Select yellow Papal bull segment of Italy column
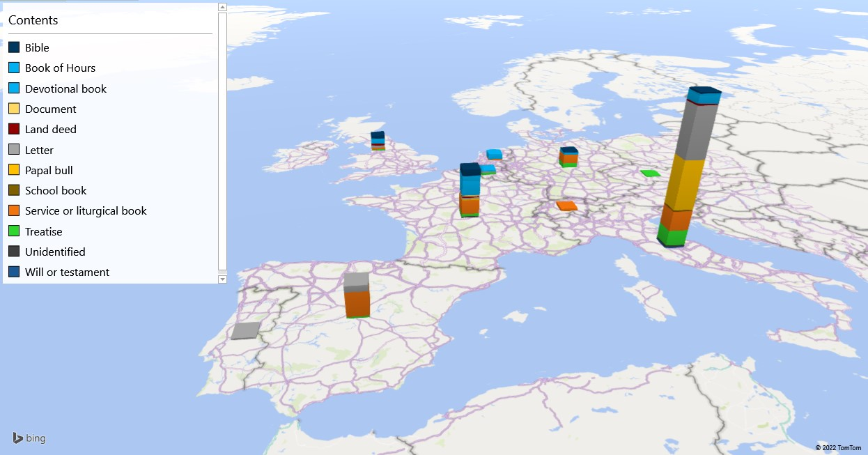Image resolution: width=868 pixels, height=455 pixels. coord(683,183)
